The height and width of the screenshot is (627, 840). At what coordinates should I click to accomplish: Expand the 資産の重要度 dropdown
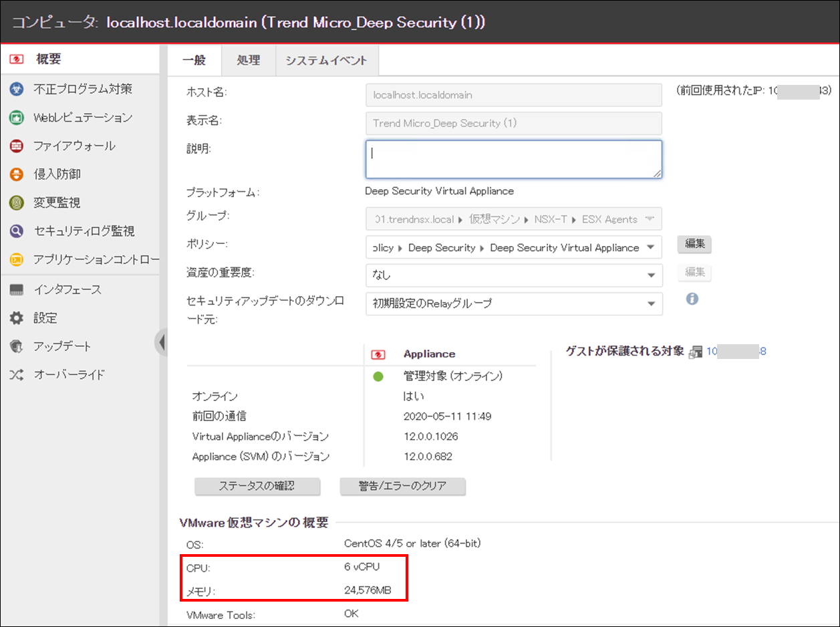coord(514,275)
